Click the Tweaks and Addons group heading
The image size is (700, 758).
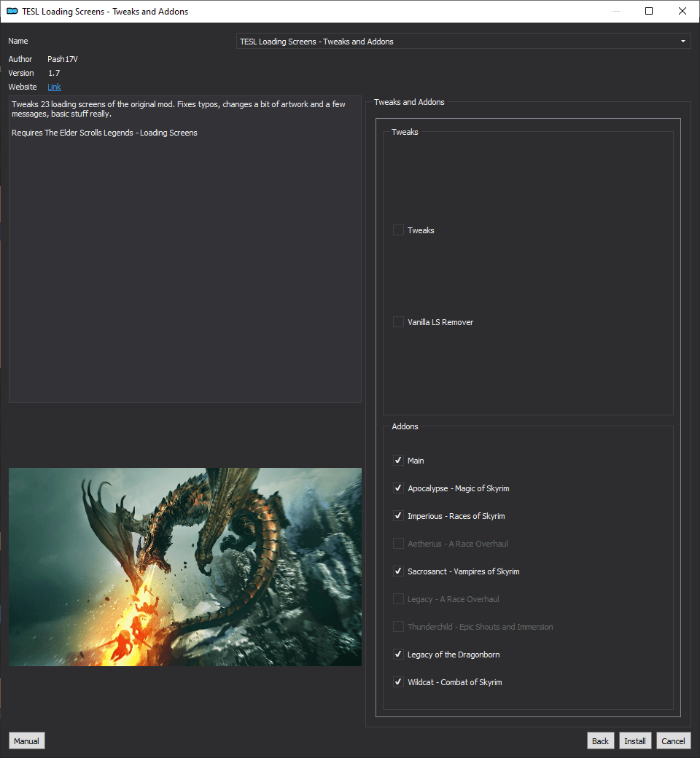[x=409, y=102]
